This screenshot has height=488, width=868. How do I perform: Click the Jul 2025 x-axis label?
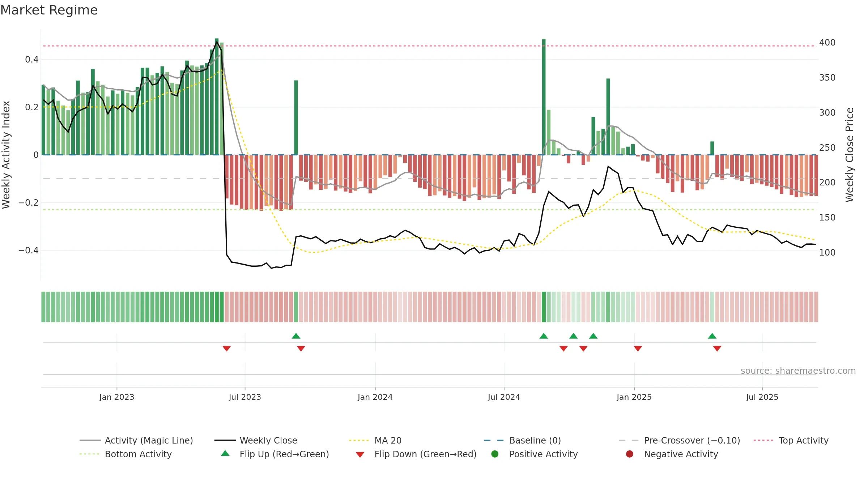[x=762, y=397]
